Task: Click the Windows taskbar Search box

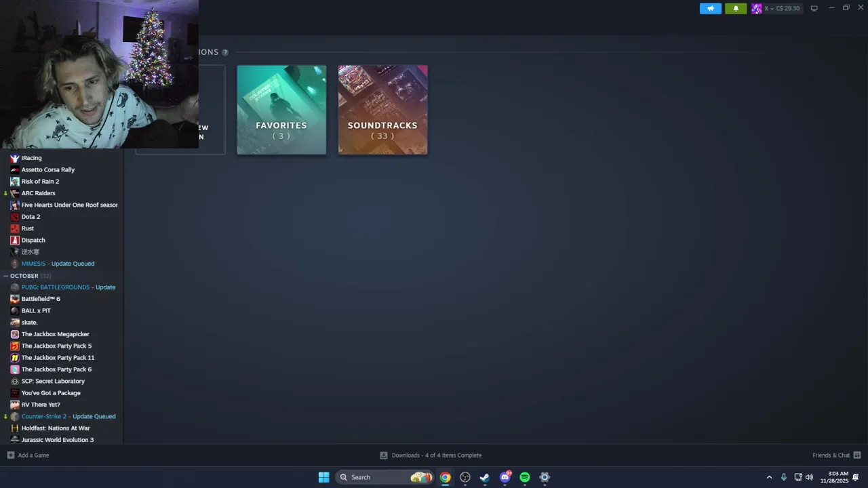Action: 384,477
